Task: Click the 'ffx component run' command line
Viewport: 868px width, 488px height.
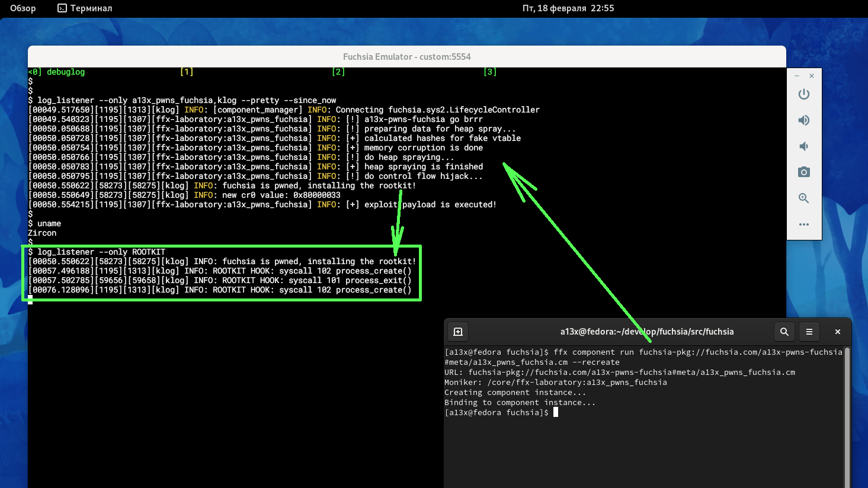Action: pos(643,357)
